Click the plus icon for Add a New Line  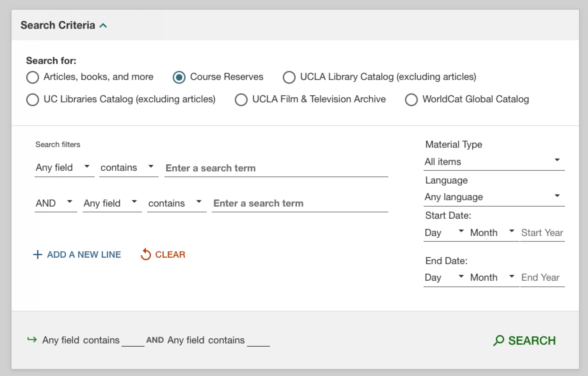pyautogui.click(x=38, y=254)
